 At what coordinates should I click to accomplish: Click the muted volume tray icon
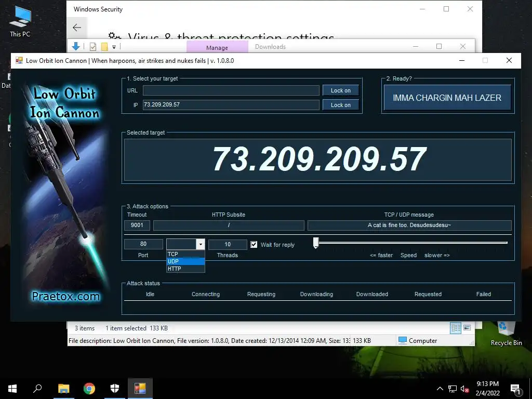click(465, 389)
